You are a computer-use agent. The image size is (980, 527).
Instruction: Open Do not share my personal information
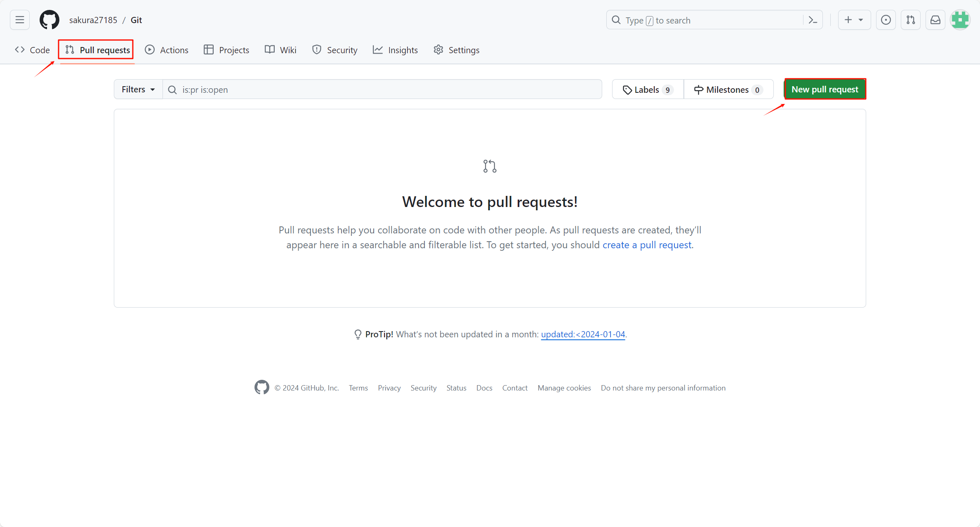tap(663, 388)
